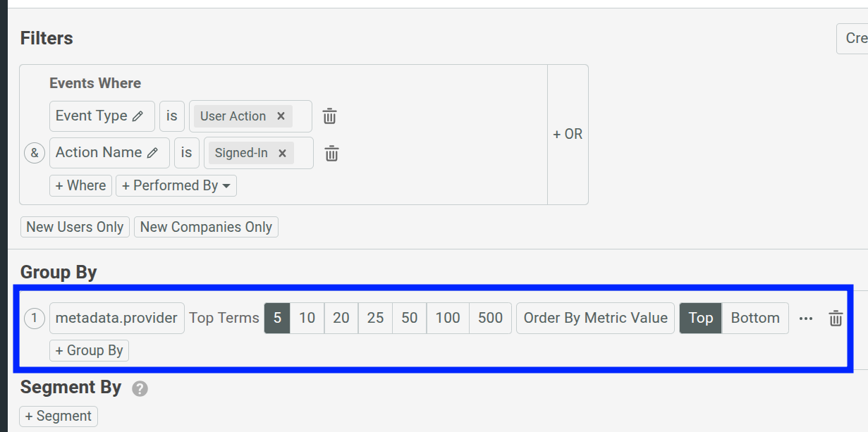The width and height of the screenshot is (868, 432).
Task: Click the metadata.provider field
Action: point(116,318)
